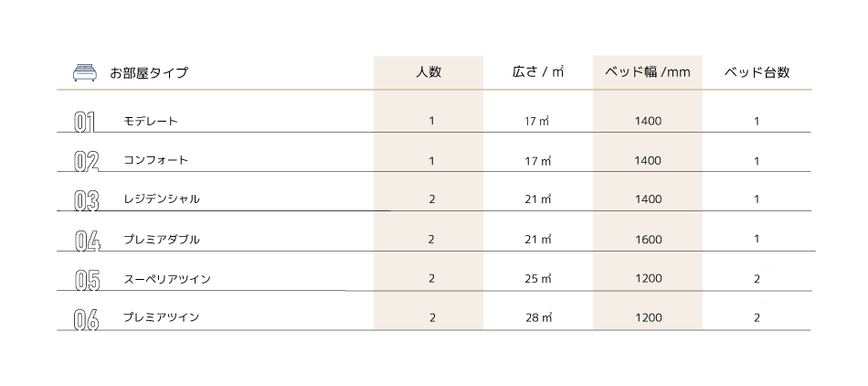Viewport: 868px width, 386px height.
Task: Select the コンフォート room type
Action: [x=155, y=160]
